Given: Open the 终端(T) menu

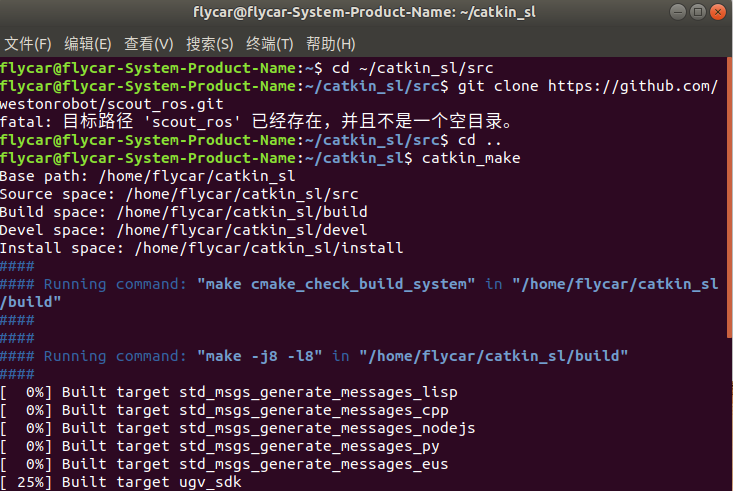Looking at the screenshot, I should tap(270, 44).
